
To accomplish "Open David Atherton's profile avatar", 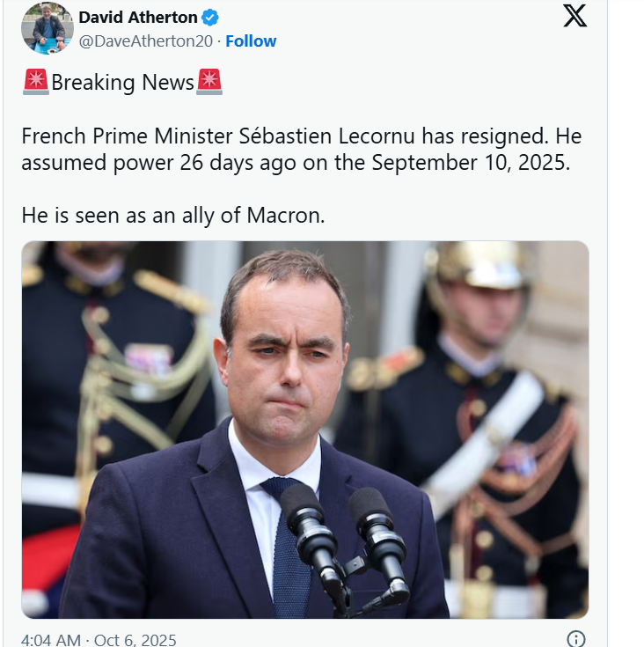I will [x=48, y=28].
